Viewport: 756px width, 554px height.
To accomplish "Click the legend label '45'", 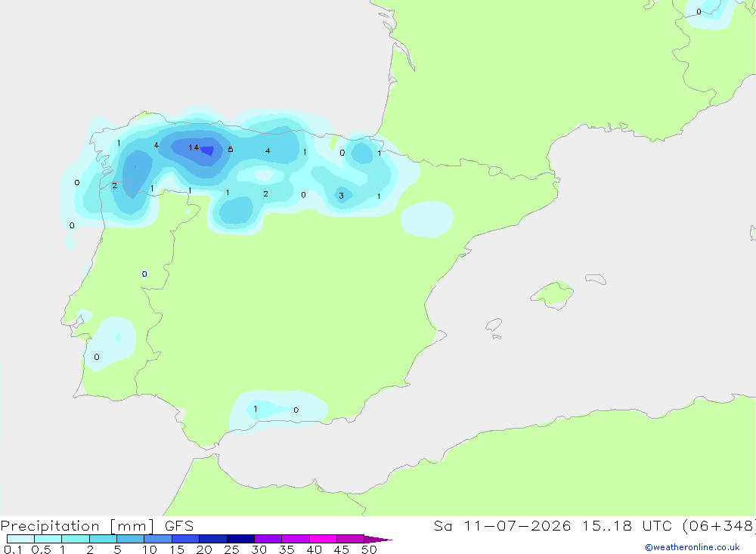I will [x=342, y=549].
